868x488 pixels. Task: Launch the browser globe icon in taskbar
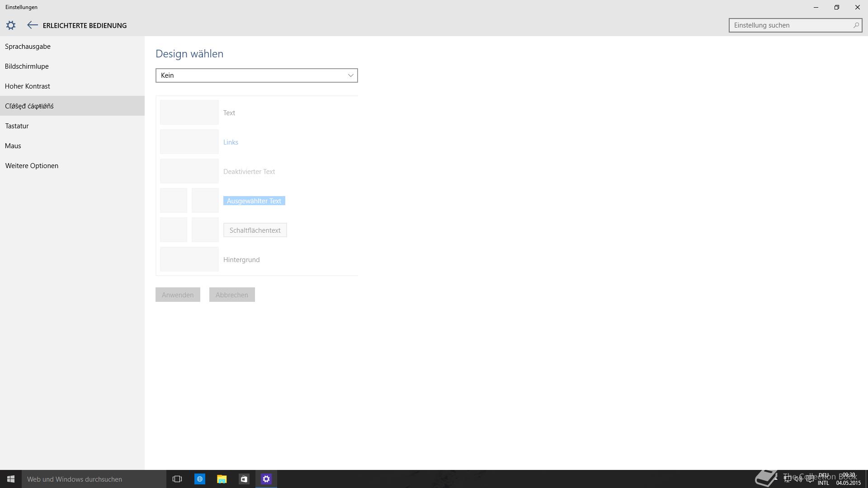click(199, 479)
